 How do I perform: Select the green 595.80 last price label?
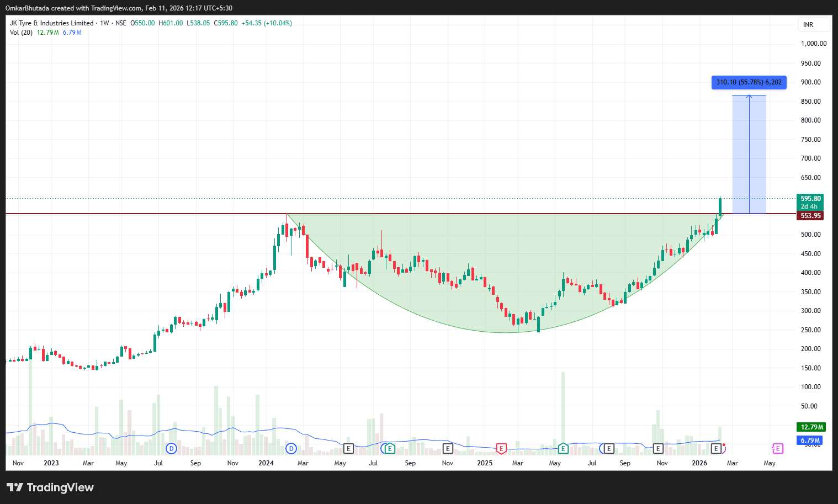click(x=810, y=202)
